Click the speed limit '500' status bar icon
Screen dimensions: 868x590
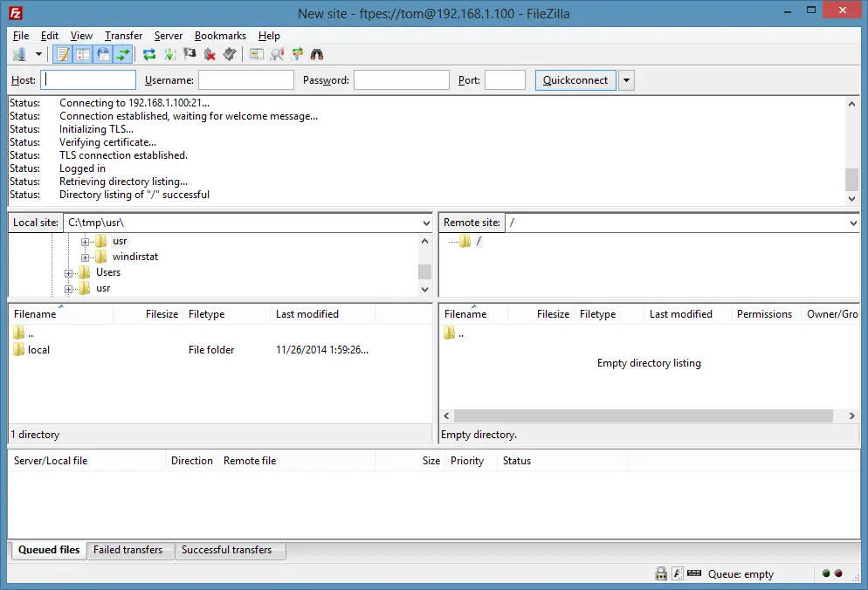pos(694,573)
